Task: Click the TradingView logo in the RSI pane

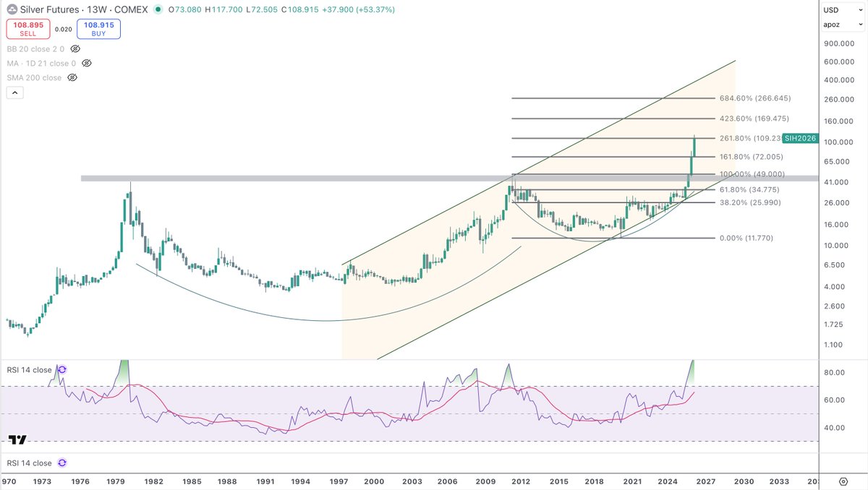Action: (x=17, y=439)
